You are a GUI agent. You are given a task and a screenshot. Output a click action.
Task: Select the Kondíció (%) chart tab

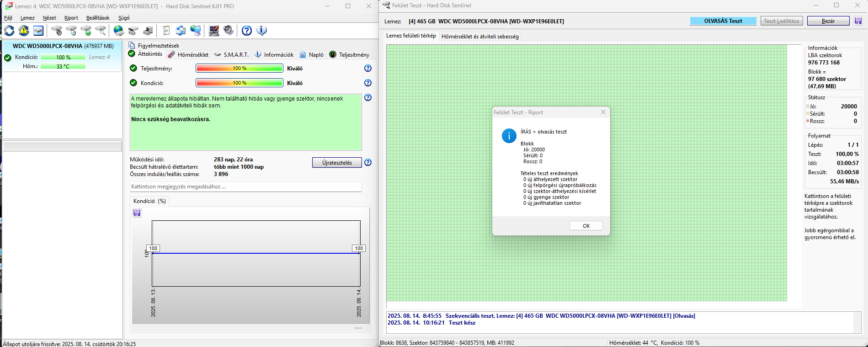pos(149,201)
